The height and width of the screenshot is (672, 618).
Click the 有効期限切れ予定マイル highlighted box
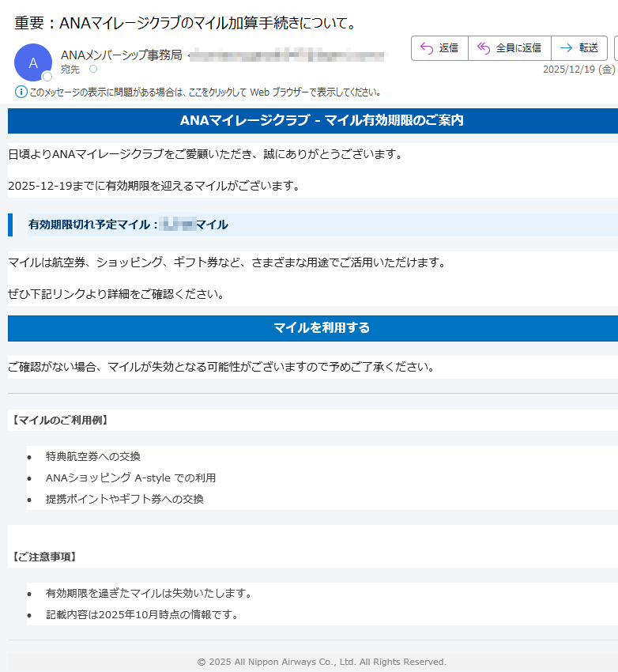[313, 225]
